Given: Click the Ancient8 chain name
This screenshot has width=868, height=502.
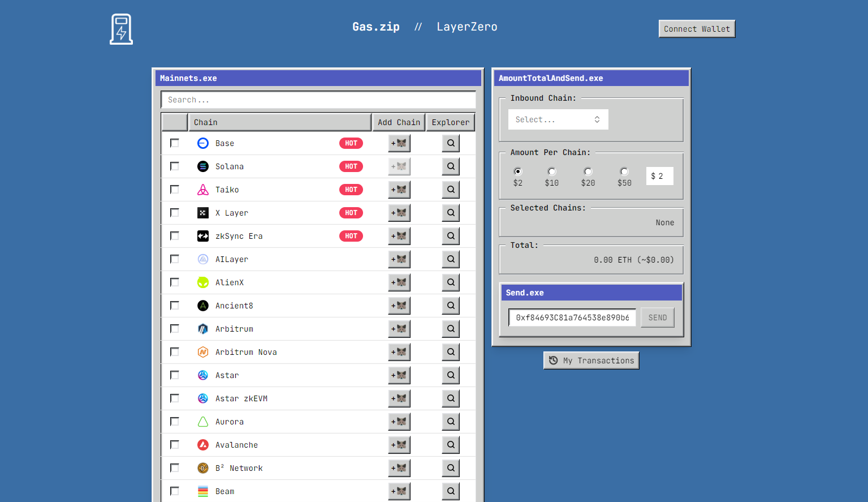Looking at the screenshot, I should pos(234,306).
